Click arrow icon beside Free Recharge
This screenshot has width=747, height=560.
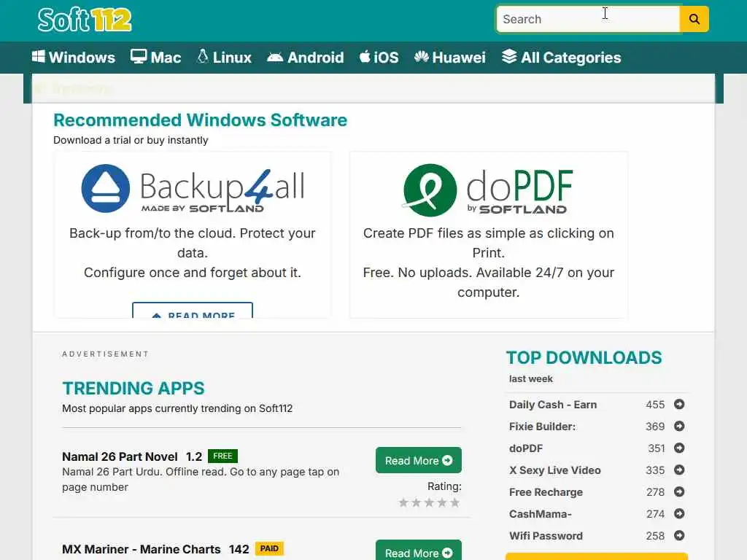coord(679,492)
